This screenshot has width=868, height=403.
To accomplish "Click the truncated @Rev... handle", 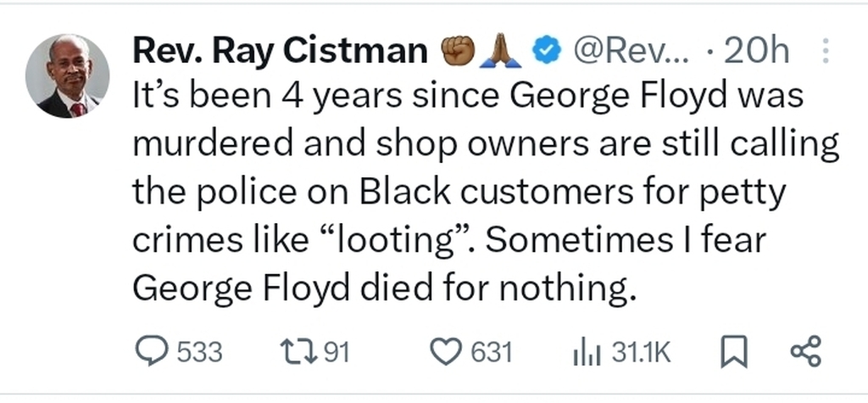I will (632, 53).
